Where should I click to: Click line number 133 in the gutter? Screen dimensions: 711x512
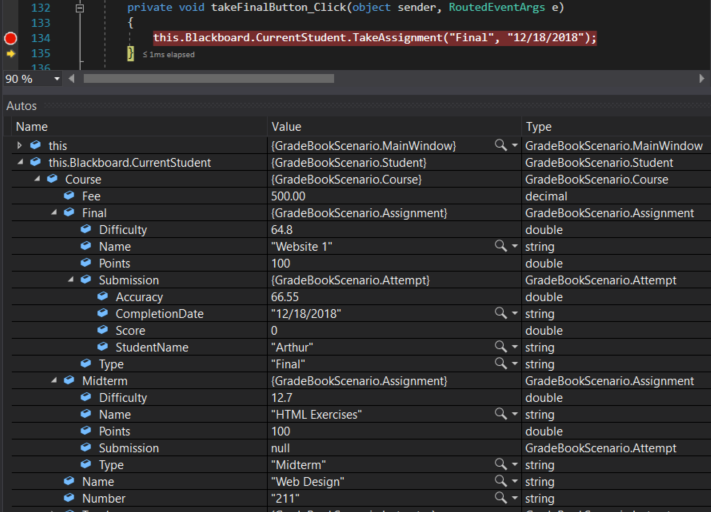(x=41, y=23)
